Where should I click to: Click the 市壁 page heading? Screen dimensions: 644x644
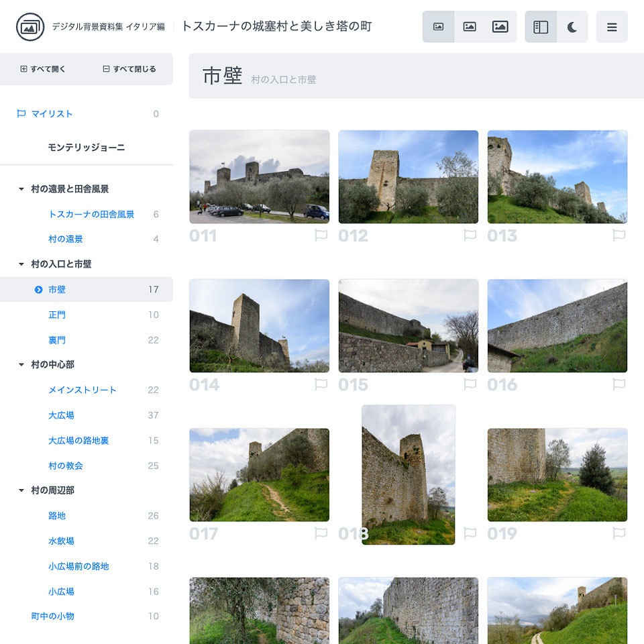pyautogui.click(x=222, y=76)
